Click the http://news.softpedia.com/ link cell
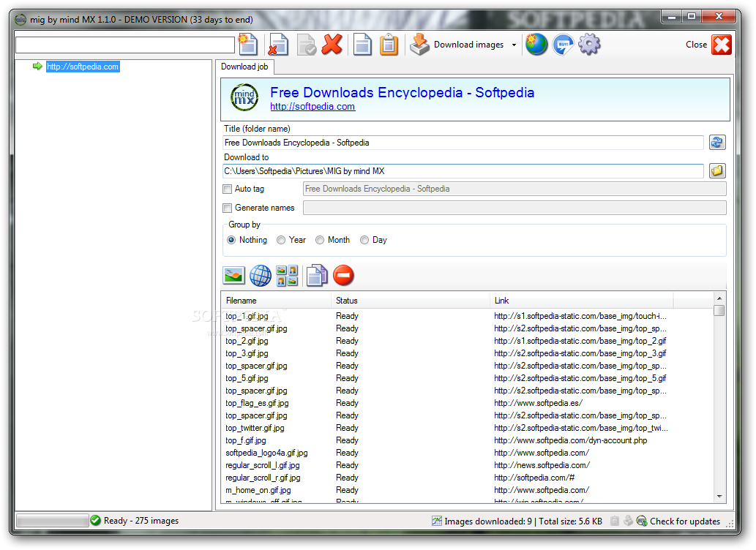The width and height of the screenshot is (756, 550). tap(542, 466)
